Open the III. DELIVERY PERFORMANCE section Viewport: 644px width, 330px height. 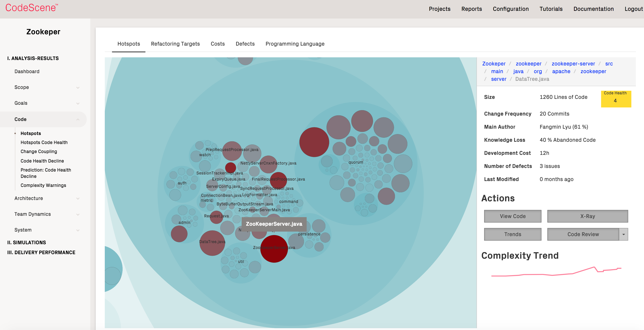click(41, 252)
